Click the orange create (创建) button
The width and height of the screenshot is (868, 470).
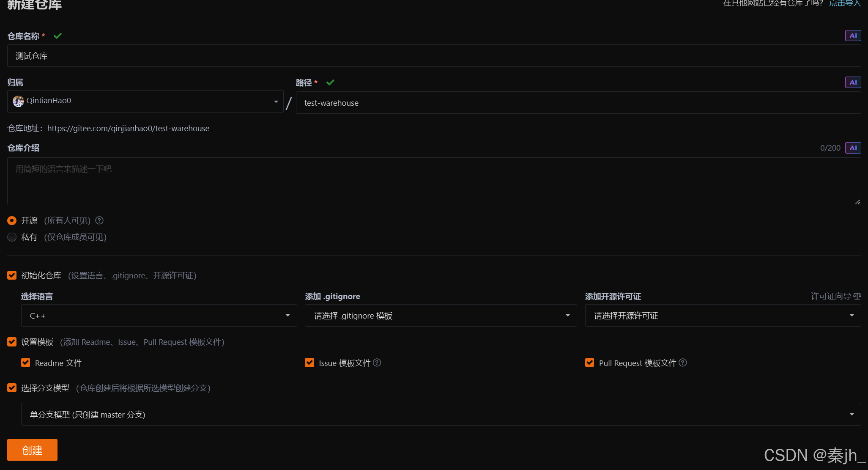click(x=32, y=450)
